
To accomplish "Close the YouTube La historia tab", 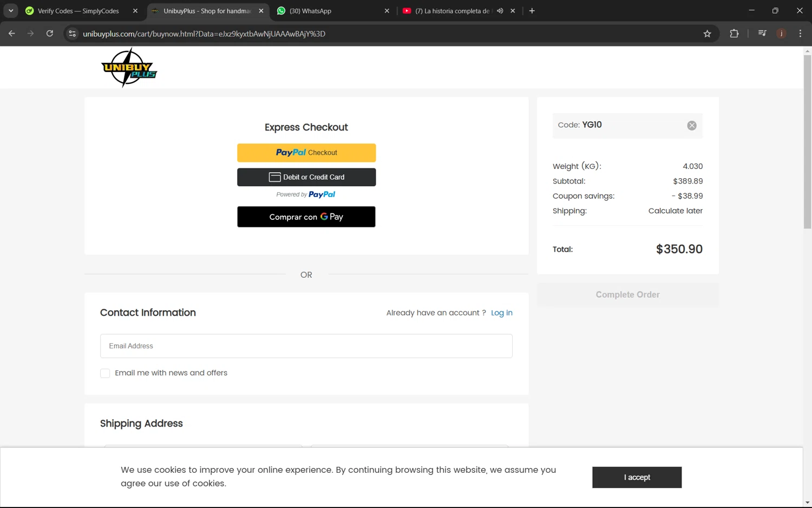I will 513,11.
